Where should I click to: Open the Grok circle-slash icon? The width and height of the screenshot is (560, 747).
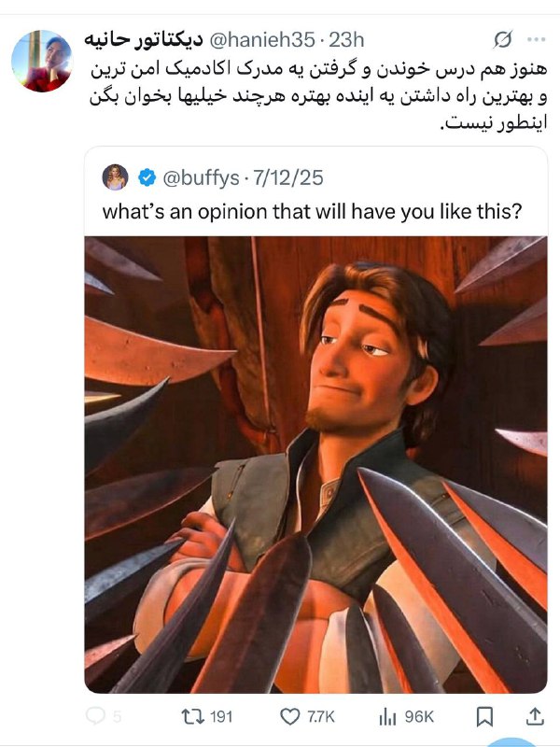tap(503, 40)
